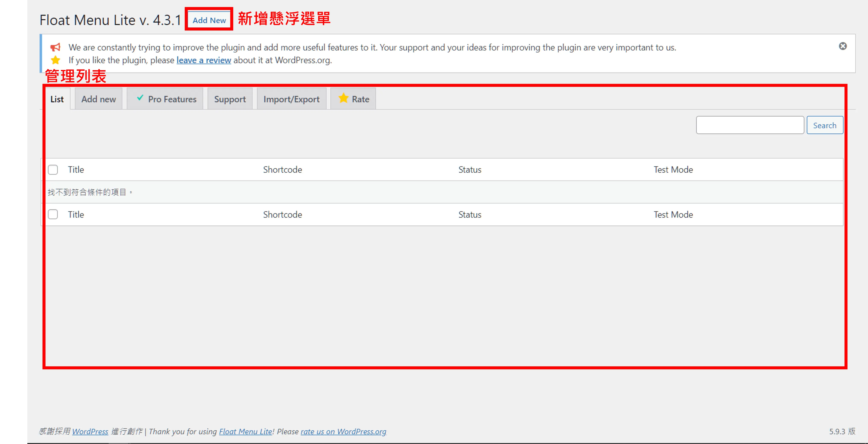Viewport: 868px width, 444px height.
Task: Click the Shortcode column footer label
Action: click(x=282, y=214)
